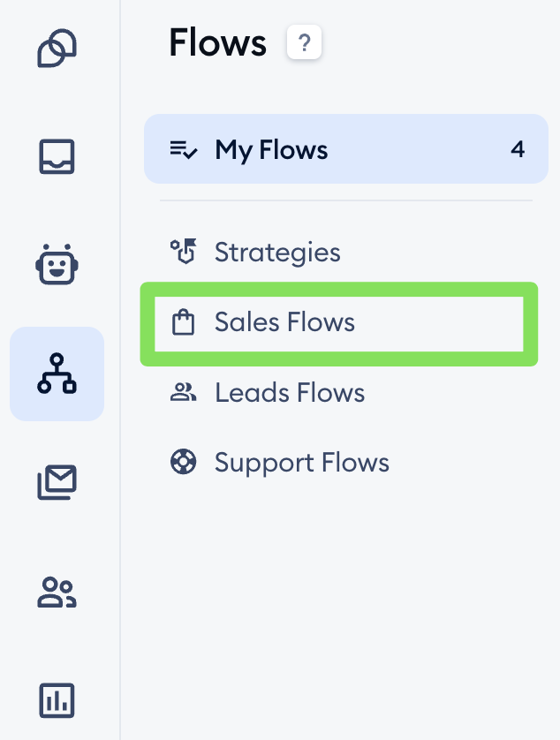Select the lifebuoy icon beside Support Flows
This screenshot has width=560, height=740.
(184, 462)
